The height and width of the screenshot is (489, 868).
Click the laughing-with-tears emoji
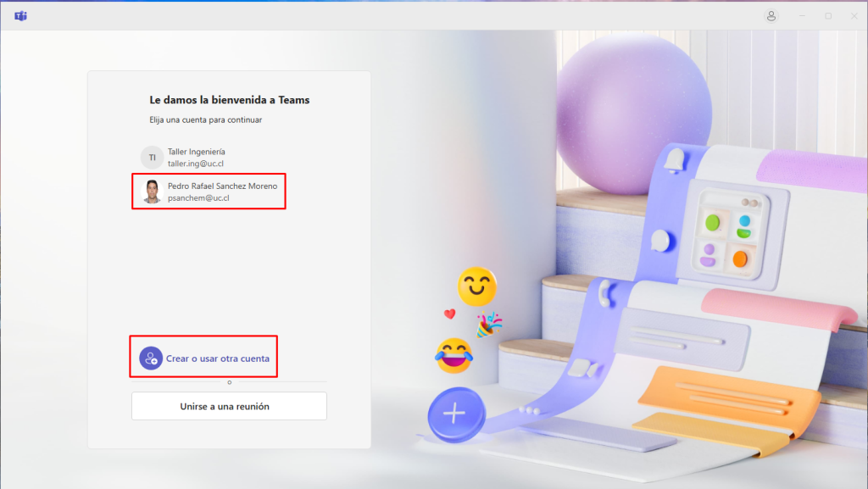[x=453, y=355]
